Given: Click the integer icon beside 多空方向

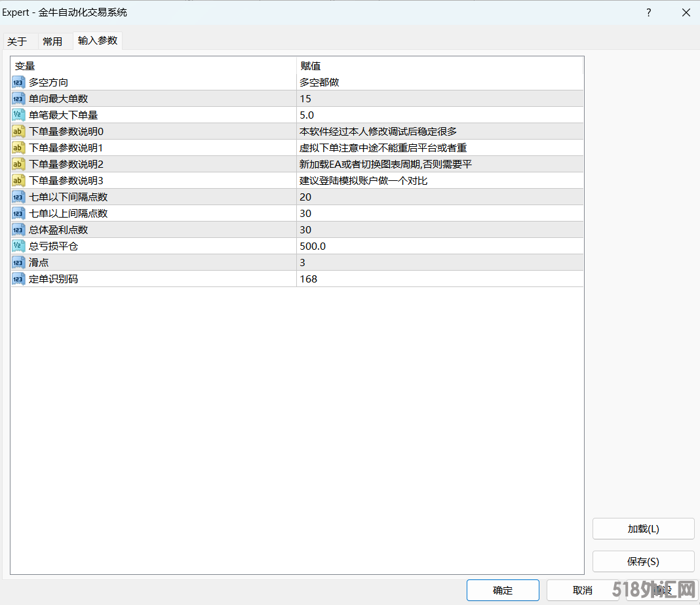Looking at the screenshot, I should pyautogui.click(x=18, y=83).
